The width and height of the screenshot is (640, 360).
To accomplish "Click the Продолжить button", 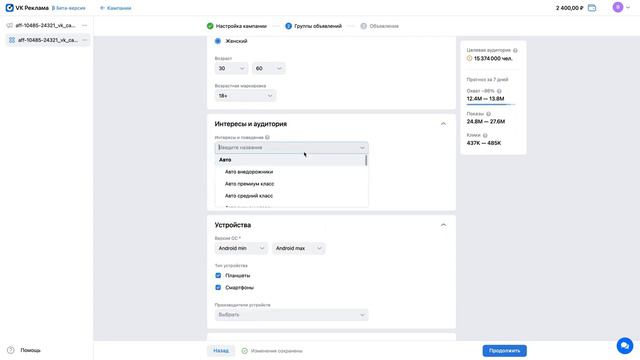I will point(504,351).
